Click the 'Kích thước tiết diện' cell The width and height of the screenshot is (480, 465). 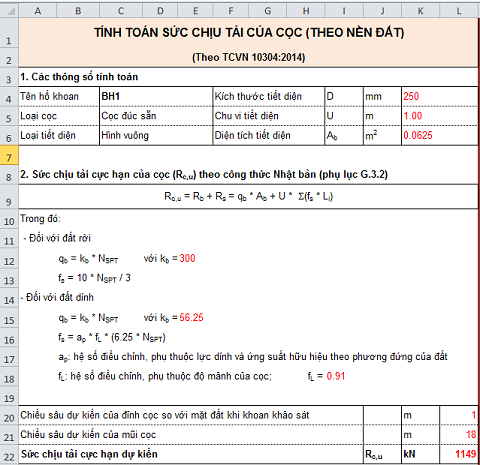(x=269, y=97)
